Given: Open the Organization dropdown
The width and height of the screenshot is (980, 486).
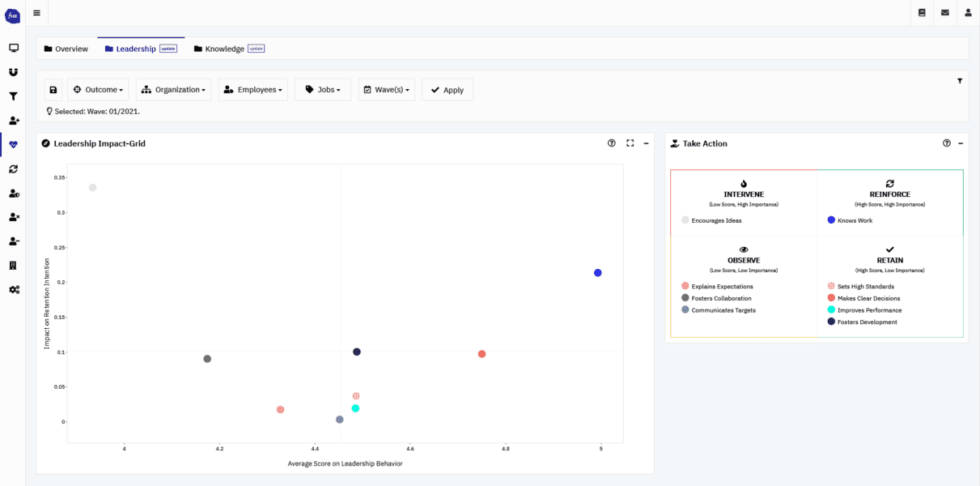Looking at the screenshot, I should (173, 89).
